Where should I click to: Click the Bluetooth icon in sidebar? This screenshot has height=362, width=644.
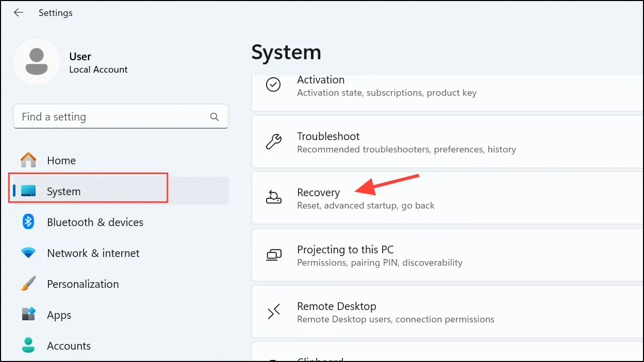[x=28, y=222]
